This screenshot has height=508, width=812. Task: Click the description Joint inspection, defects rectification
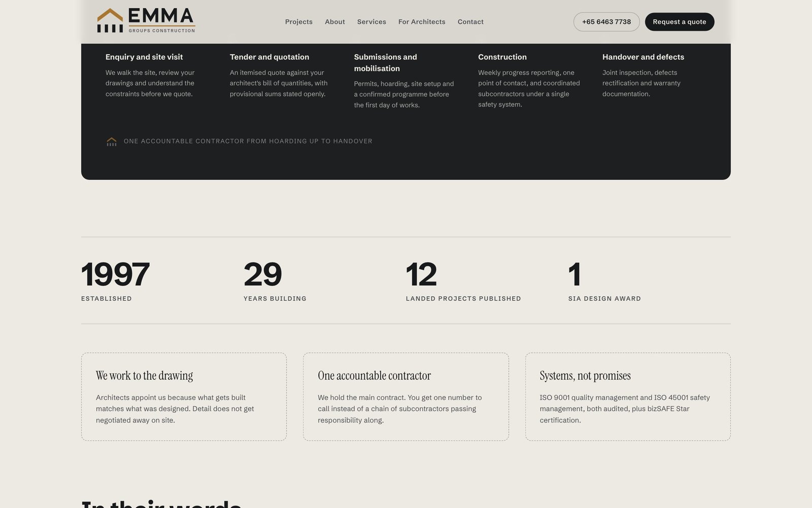641,83
